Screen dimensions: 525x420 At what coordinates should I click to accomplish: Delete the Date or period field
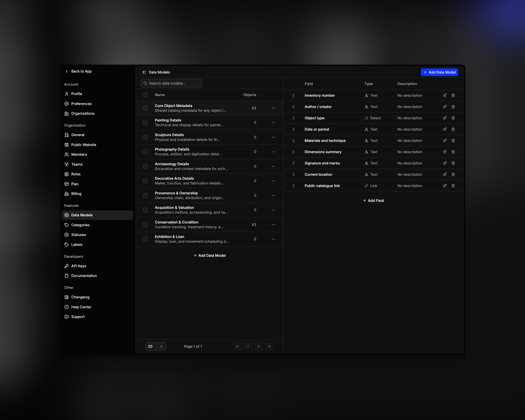click(453, 129)
